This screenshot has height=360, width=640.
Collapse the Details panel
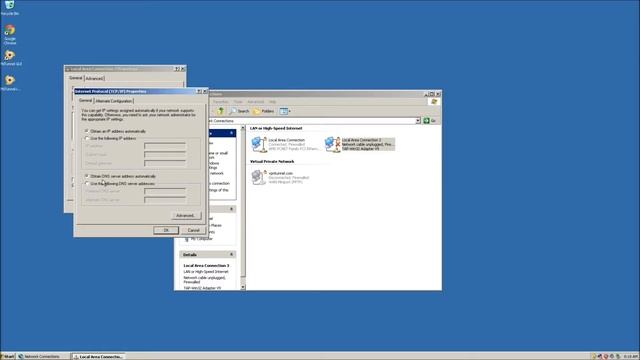click(x=231, y=254)
